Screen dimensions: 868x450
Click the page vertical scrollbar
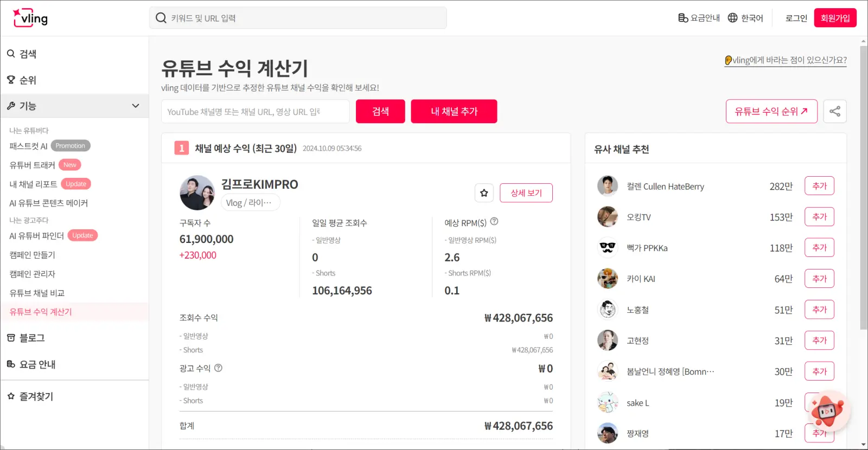864,188
